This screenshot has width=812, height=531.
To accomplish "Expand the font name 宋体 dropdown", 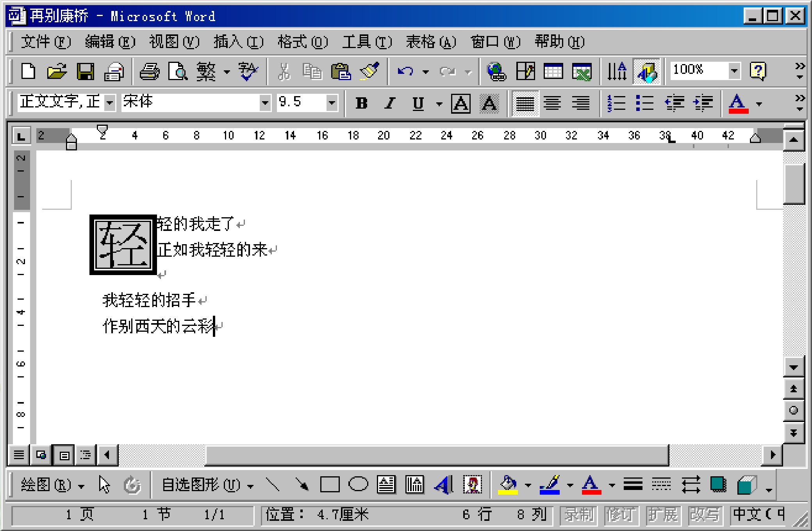I will [x=265, y=103].
